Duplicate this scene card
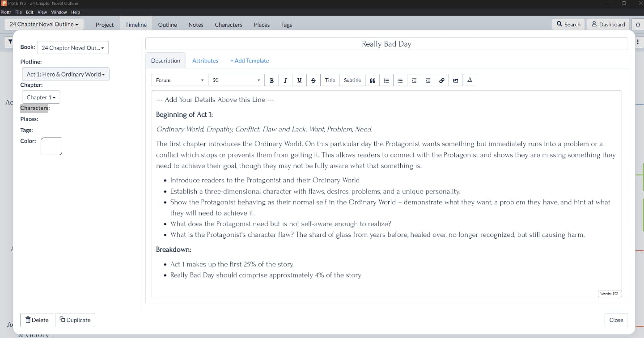Viewport: 644px width, 338px height. click(75, 320)
